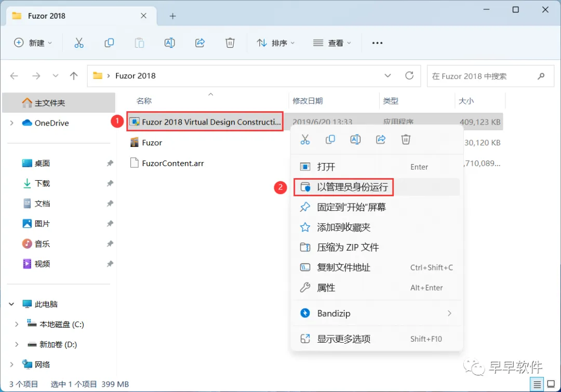This screenshot has height=392, width=561.
Task: Open the 查看 view dropdown
Action: click(x=332, y=43)
